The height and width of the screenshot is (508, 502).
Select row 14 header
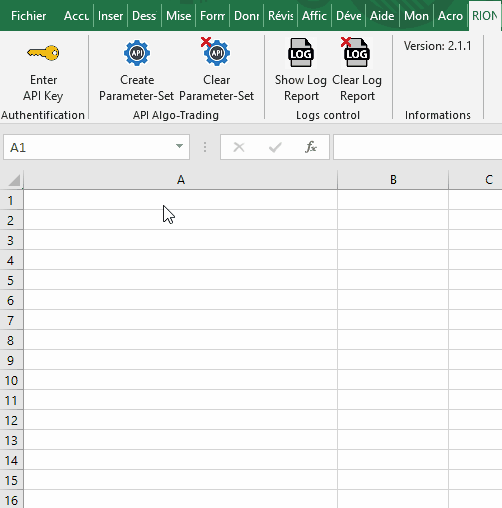[11, 460]
